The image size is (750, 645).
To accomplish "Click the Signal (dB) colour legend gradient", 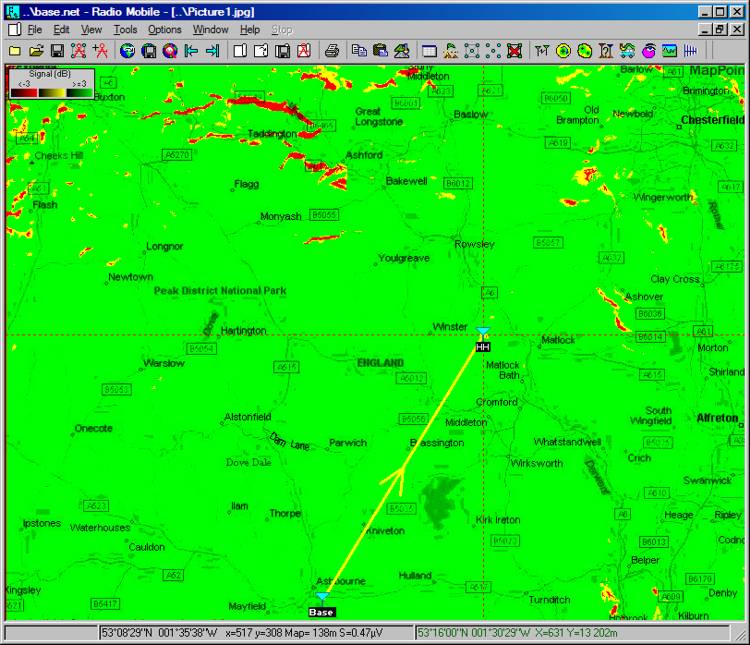I will (x=52, y=93).
